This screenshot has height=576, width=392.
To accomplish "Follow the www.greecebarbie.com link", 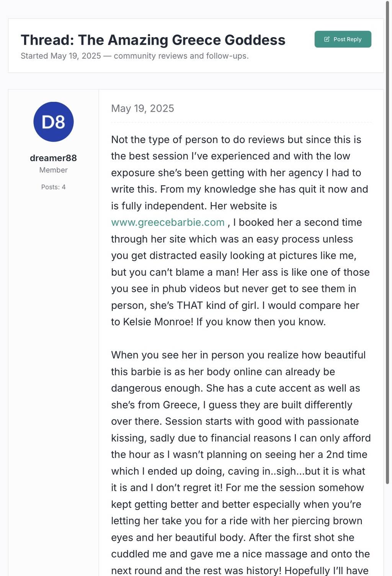I will (x=168, y=222).
